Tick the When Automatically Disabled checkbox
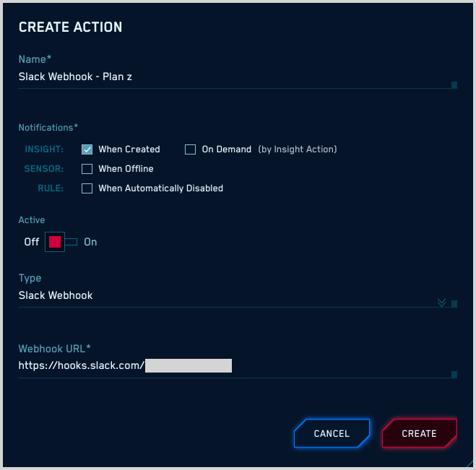Viewport: 476px width, 470px height. coord(87,188)
